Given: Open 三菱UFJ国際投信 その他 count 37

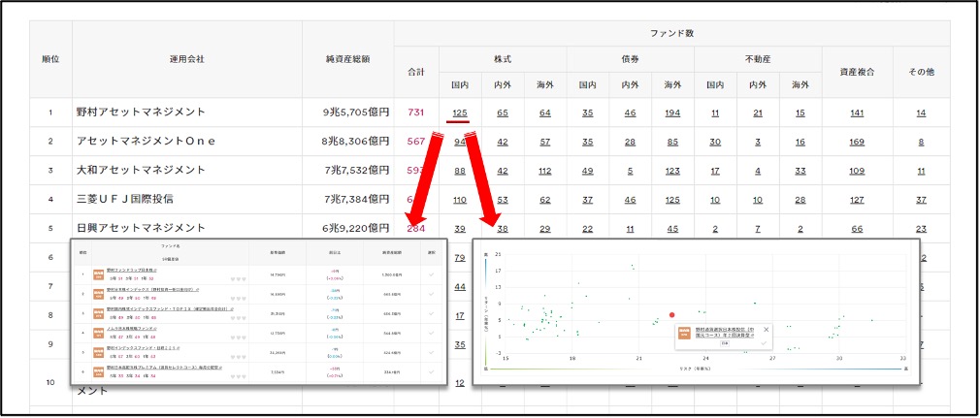Looking at the screenshot, I should pyautogui.click(x=921, y=200).
